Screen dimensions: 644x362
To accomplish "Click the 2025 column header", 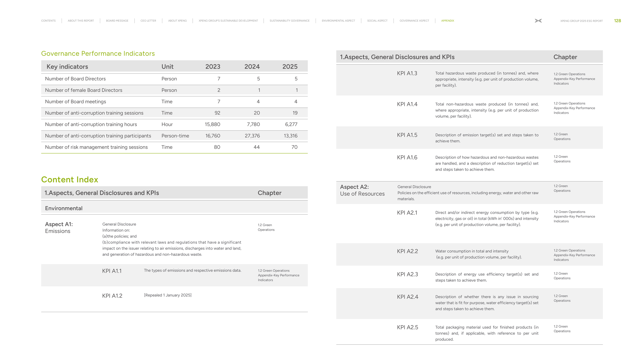I will [x=290, y=66].
